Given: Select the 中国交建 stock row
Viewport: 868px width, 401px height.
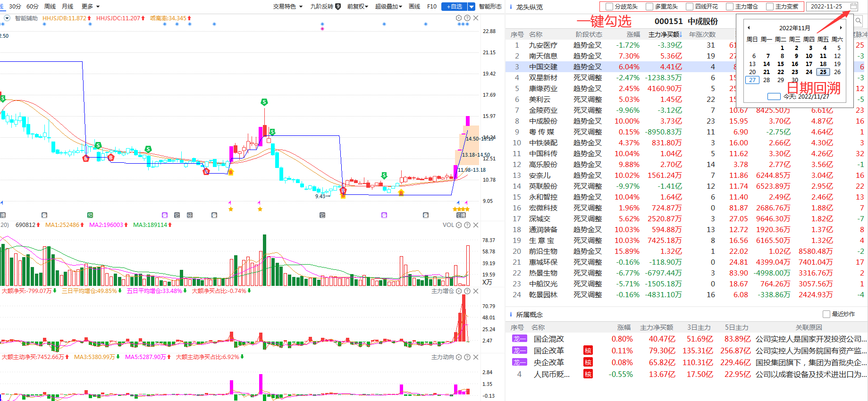Looking at the screenshot, I should [687, 67].
